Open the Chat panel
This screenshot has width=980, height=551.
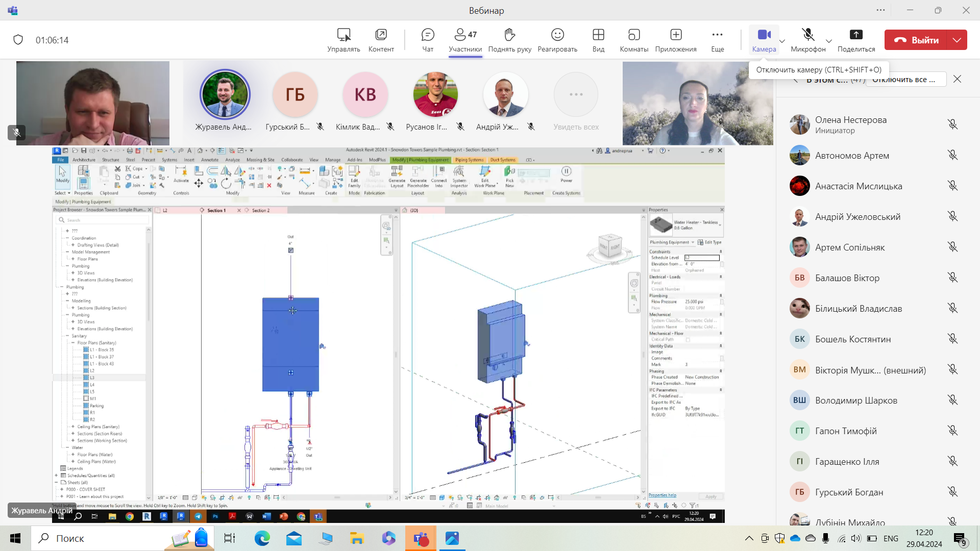[428, 40]
